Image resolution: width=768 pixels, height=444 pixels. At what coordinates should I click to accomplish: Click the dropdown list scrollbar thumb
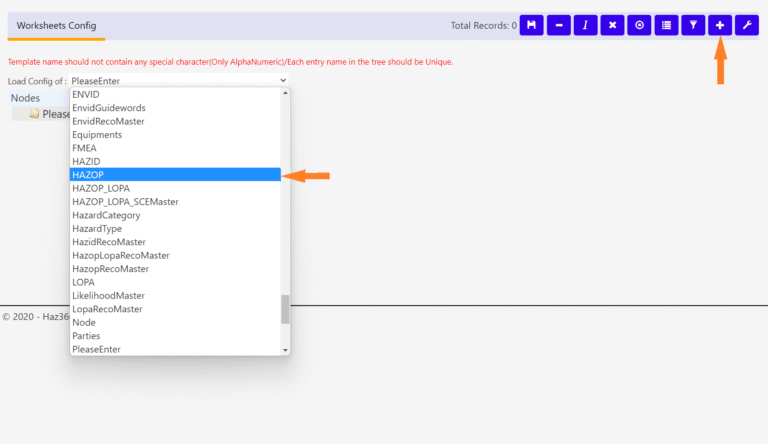285,309
